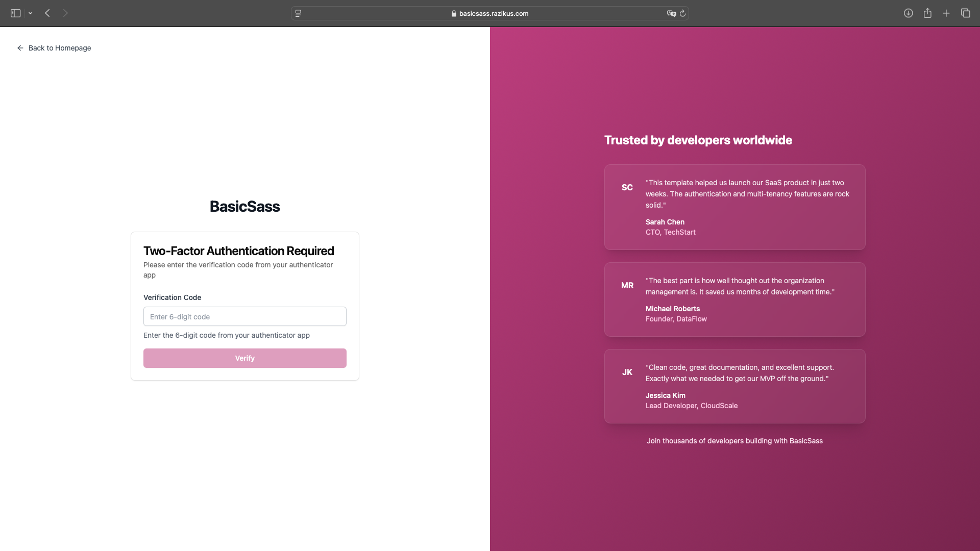Toggle the Safari sidebar icon
980x551 pixels.
pos(15,13)
